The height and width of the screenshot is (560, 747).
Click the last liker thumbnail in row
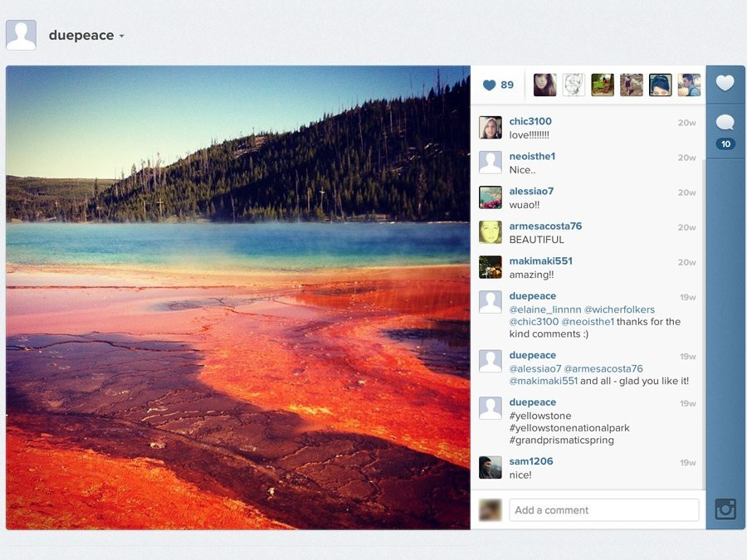[x=689, y=85]
